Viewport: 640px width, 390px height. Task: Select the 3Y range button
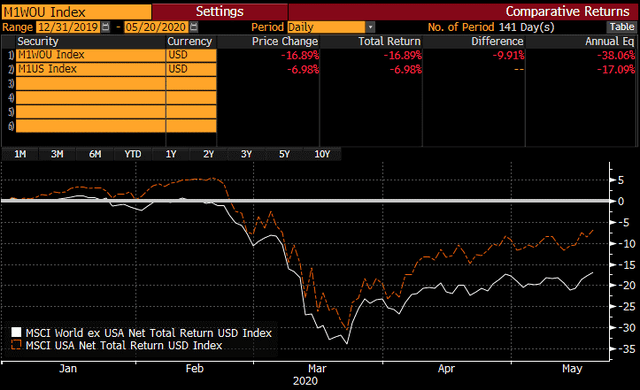click(x=246, y=154)
